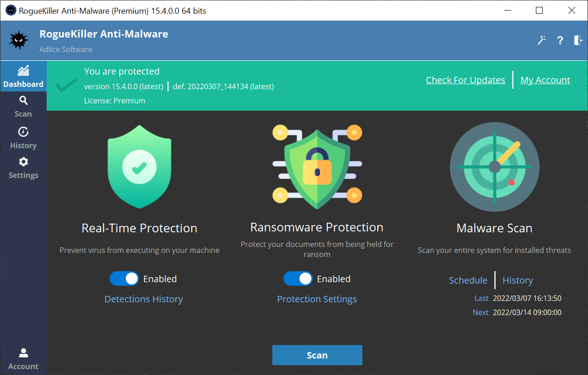This screenshot has width=588, height=375.
Task: Click the Ransomware Protection padlock shield icon
Action: [317, 167]
